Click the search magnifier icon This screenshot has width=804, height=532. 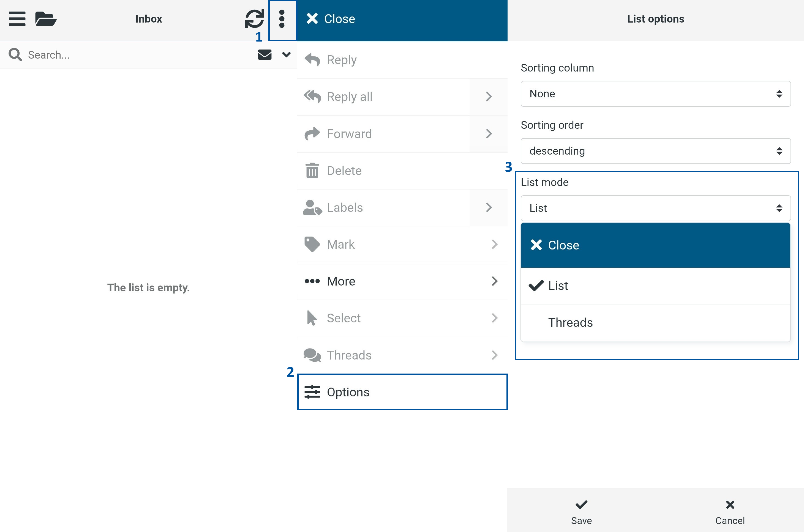[15, 55]
